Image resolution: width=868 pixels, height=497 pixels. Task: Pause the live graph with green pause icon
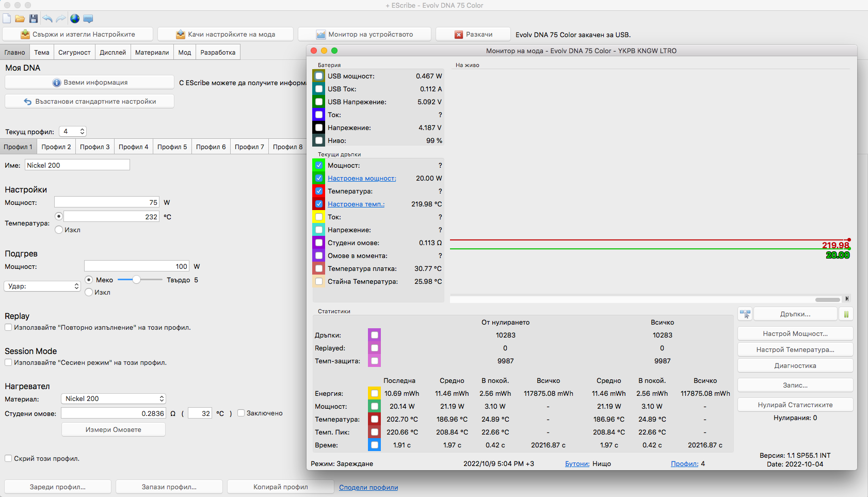[846, 314]
